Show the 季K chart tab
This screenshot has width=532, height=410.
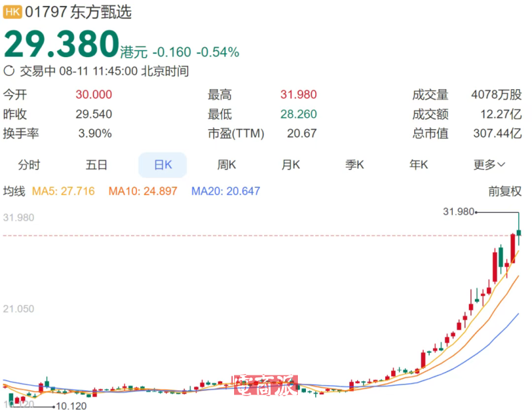354,165
